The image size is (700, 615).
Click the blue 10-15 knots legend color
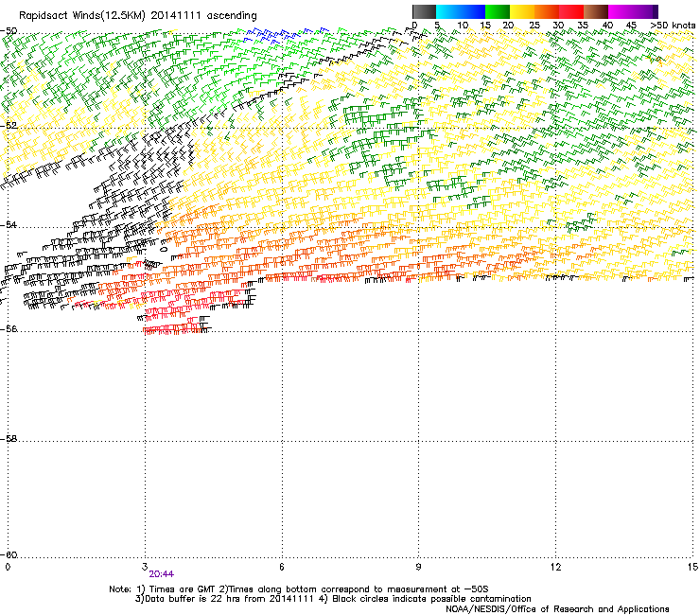tap(473, 11)
